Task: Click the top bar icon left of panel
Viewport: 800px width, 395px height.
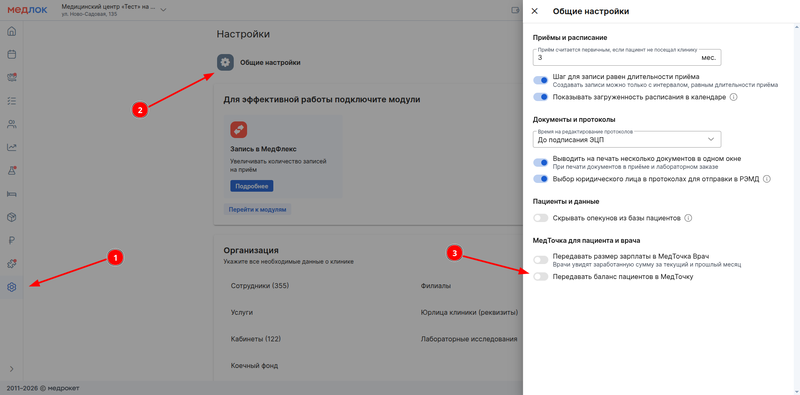Action: point(515,10)
